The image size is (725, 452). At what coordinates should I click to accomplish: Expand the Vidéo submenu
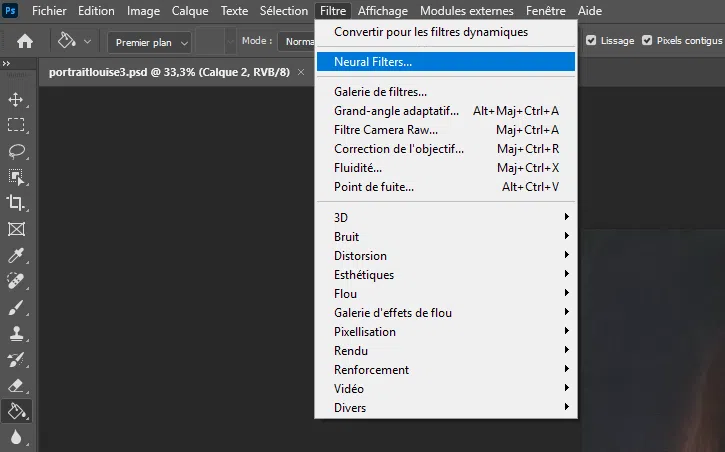[x=446, y=388]
